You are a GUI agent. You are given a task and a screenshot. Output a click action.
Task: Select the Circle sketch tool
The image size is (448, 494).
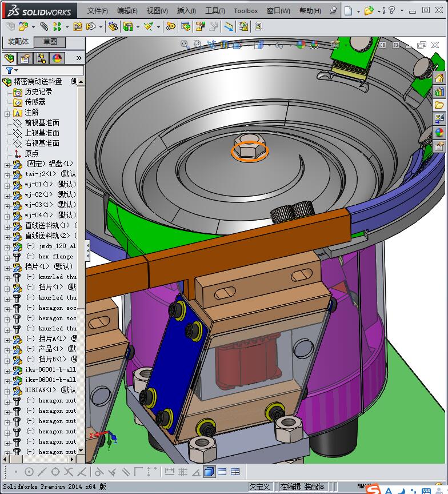[29, 472]
